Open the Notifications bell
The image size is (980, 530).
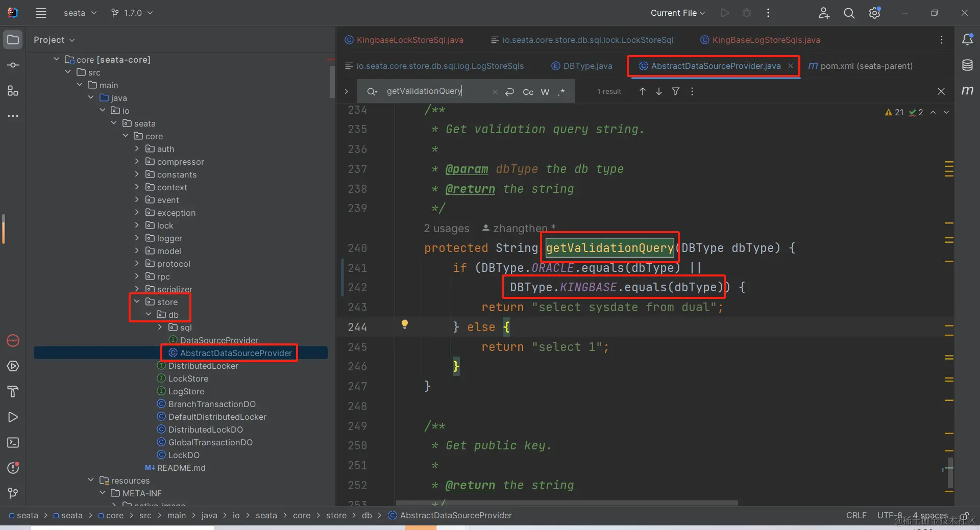[x=967, y=39]
